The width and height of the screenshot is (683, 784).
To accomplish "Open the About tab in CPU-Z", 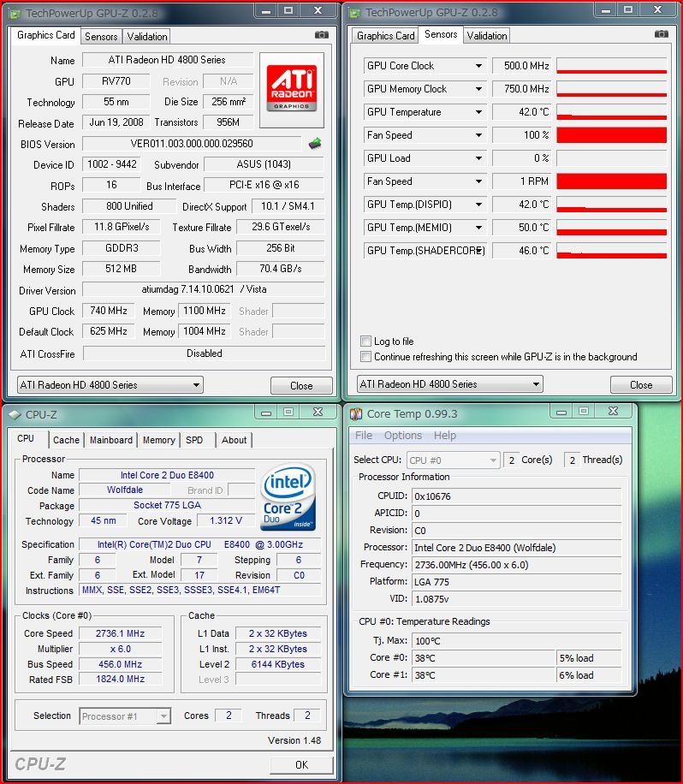I will pyautogui.click(x=234, y=440).
